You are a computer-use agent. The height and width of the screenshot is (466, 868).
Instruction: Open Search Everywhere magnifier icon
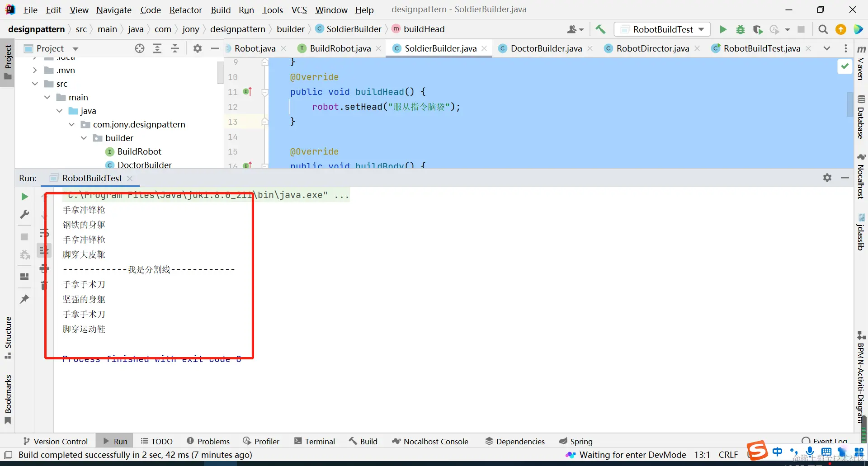point(823,29)
